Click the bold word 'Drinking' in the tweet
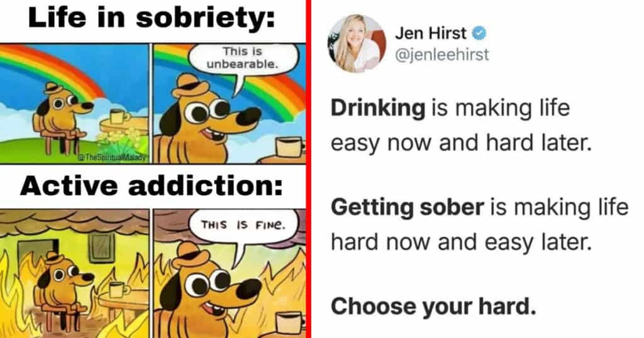Image resolution: width=644 pixels, height=338 pixels. tap(378, 109)
